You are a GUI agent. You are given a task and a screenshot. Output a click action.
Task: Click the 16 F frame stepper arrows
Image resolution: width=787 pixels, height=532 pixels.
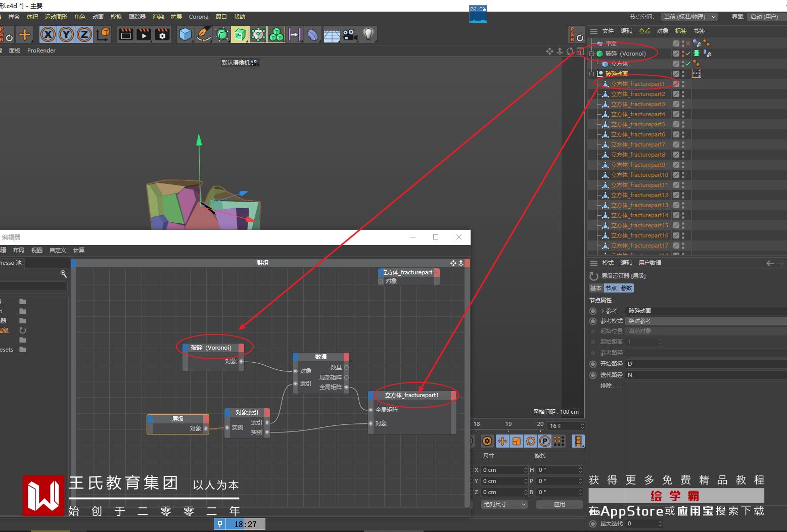(582, 426)
